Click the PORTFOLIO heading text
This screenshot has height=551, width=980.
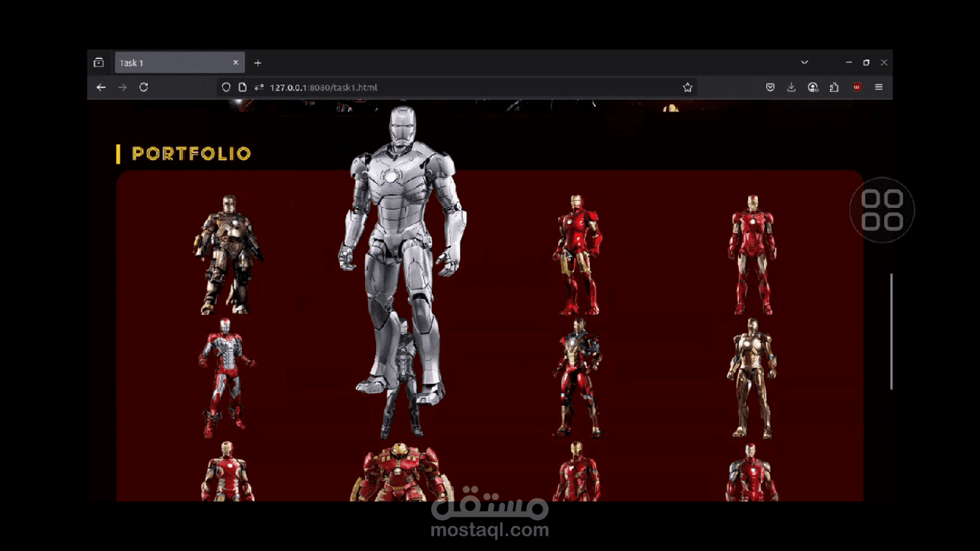coord(192,154)
